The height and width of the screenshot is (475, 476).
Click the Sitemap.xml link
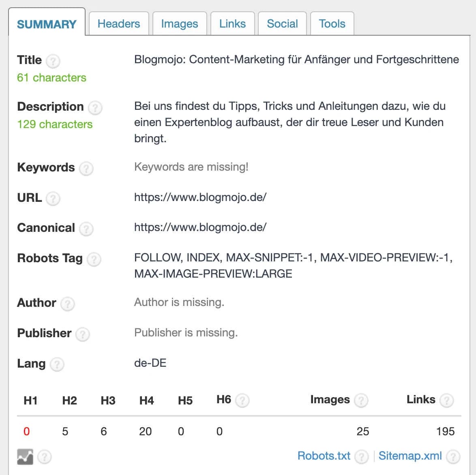(x=410, y=456)
